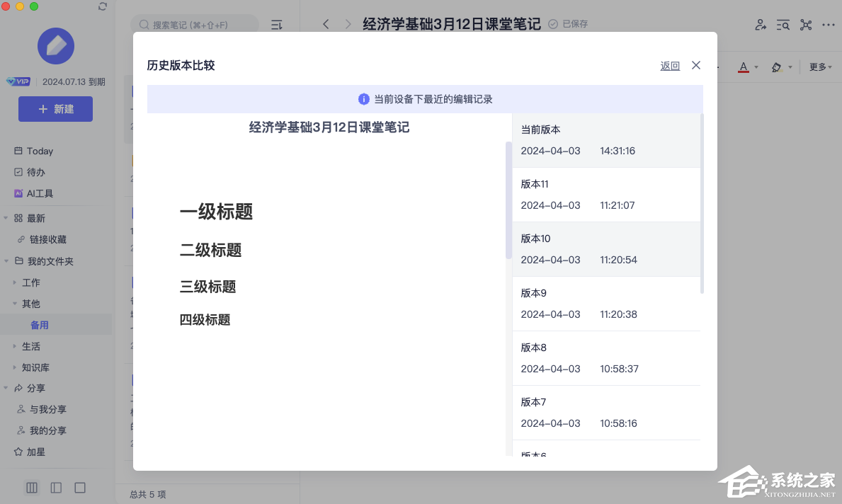Collapse the 分享 section arrow
The width and height of the screenshot is (842, 504).
[x=6, y=387]
